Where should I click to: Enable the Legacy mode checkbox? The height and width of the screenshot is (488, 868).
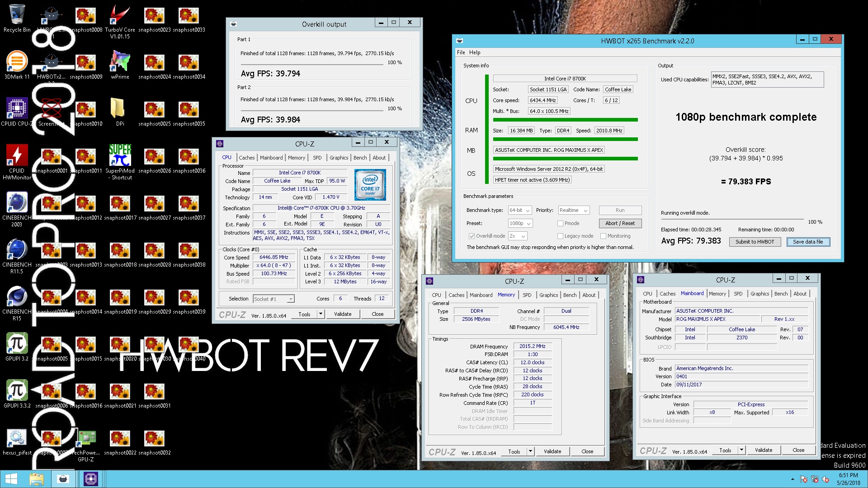point(560,236)
